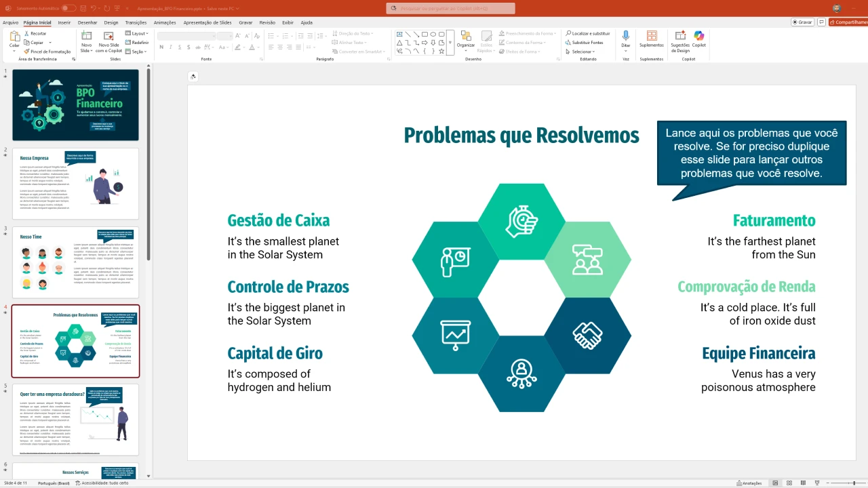The height and width of the screenshot is (488, 868).
Task: Open the Transições tab
Action: pos(136,22)
